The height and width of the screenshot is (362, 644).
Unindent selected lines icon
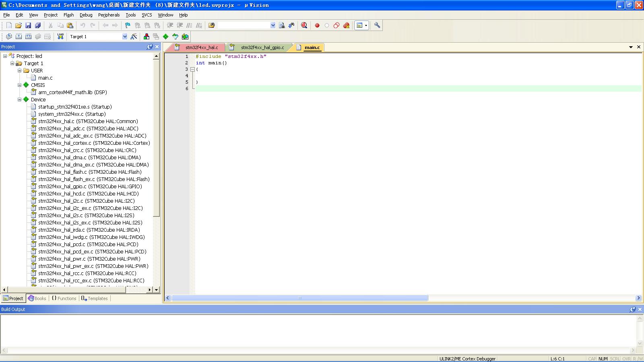point(180,25)
